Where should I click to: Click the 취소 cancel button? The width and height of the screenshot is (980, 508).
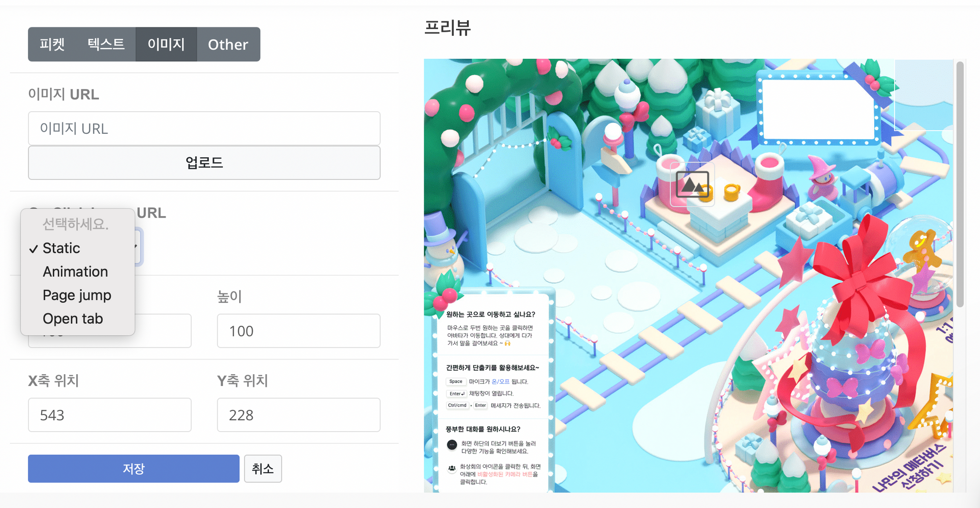[263, 469]
